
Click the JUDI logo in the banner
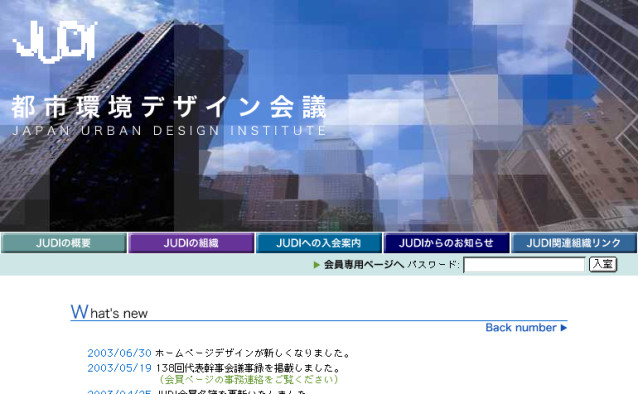(x=55, y=42)
